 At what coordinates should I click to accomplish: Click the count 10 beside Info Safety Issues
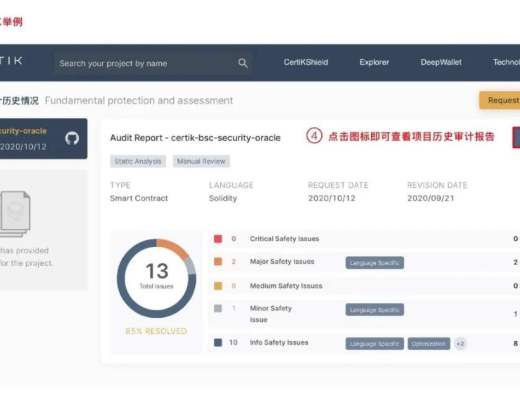click(233, 342)
